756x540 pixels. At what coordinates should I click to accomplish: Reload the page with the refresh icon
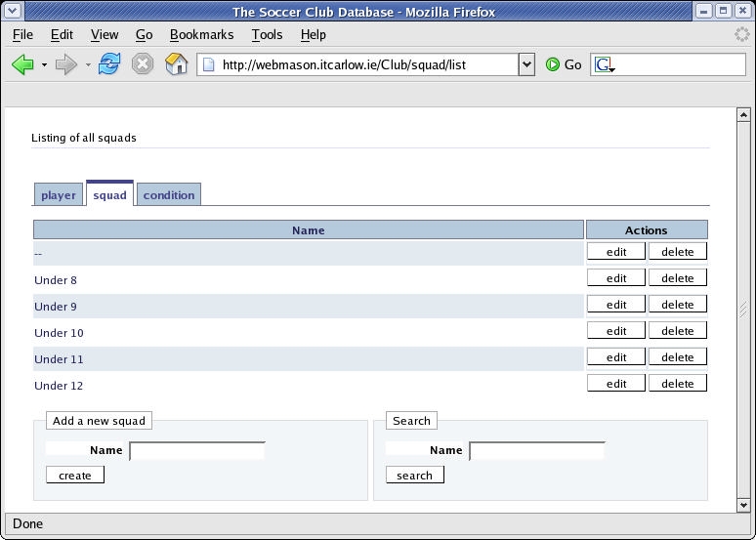(109, 65)
